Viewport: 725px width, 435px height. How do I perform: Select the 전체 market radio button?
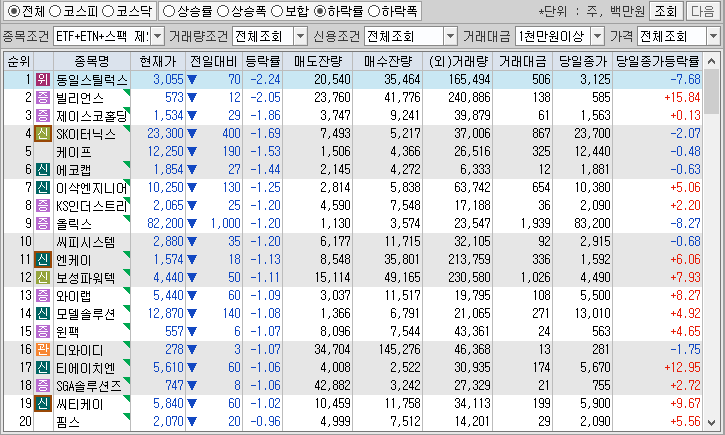click(x=14, y=11)
